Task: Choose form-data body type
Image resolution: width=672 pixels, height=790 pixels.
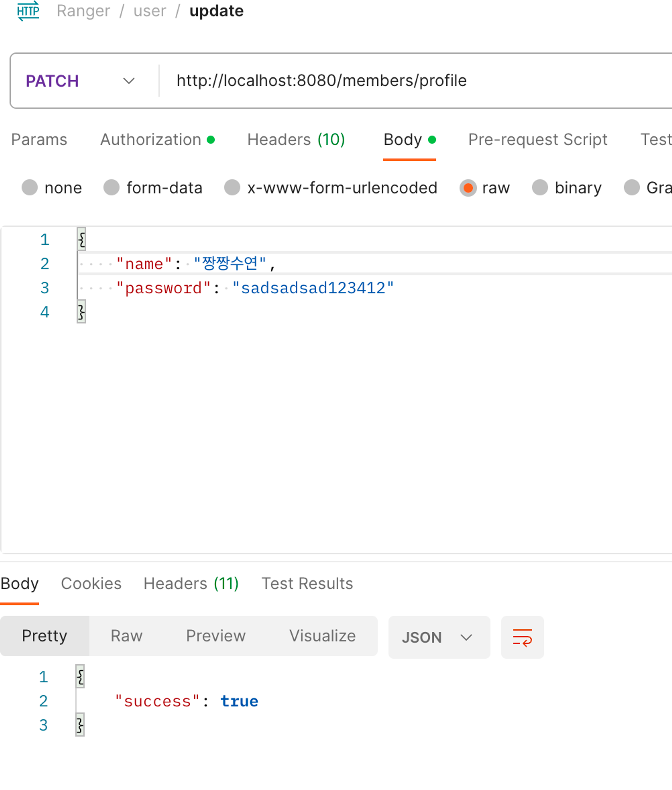Action: tap(112, 188)
